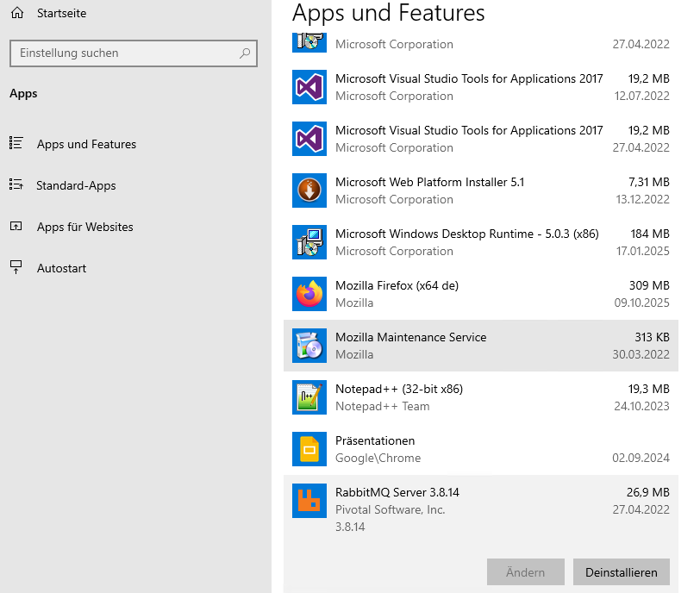Click the 313 KB size value

tap(653, 337)
